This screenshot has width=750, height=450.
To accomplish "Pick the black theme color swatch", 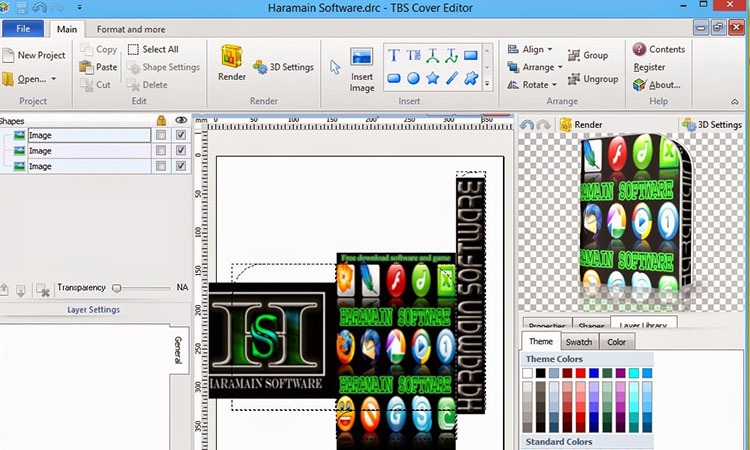I will 541,374.
